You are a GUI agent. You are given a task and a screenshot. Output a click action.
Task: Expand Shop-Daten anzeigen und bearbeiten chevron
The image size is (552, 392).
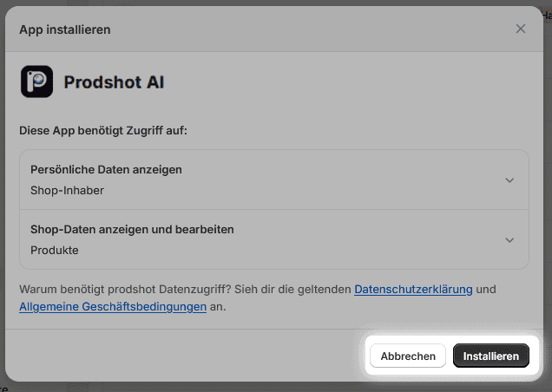[x=509, y=240]
